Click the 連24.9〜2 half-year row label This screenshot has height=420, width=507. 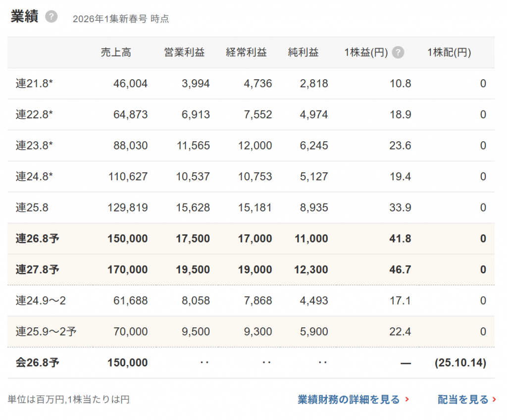pos(40,301)
